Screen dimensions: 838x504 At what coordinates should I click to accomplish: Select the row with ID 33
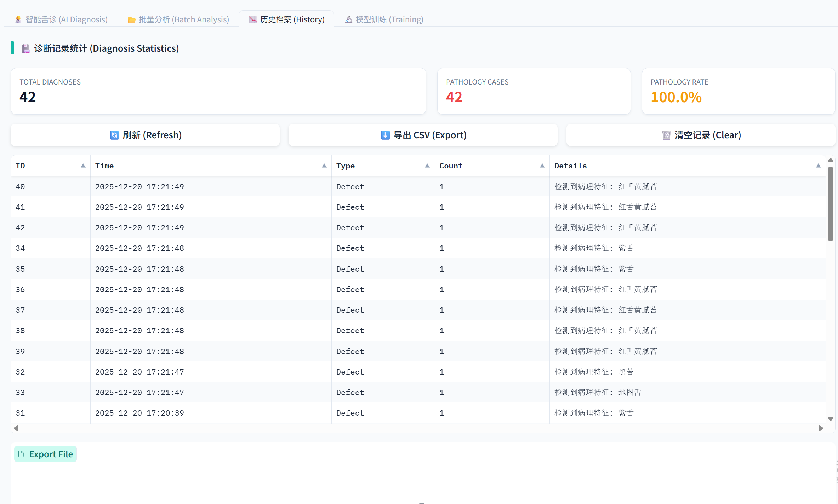coord(20,393)
